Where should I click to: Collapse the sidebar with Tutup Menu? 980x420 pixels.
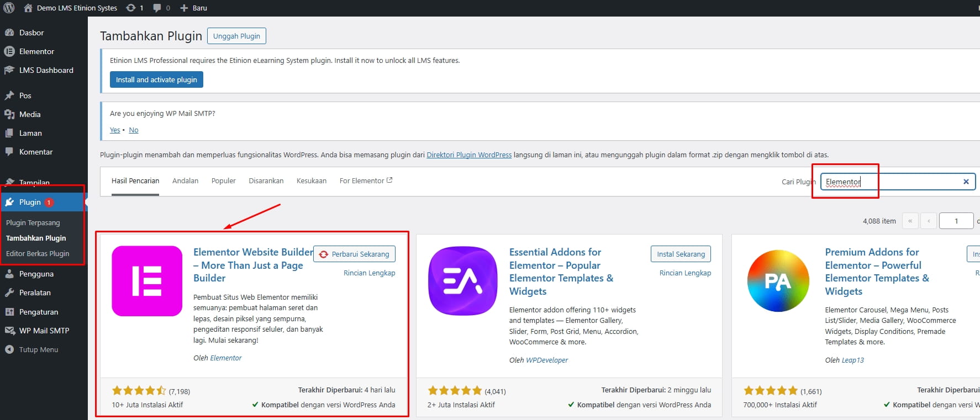click(38, 349)
